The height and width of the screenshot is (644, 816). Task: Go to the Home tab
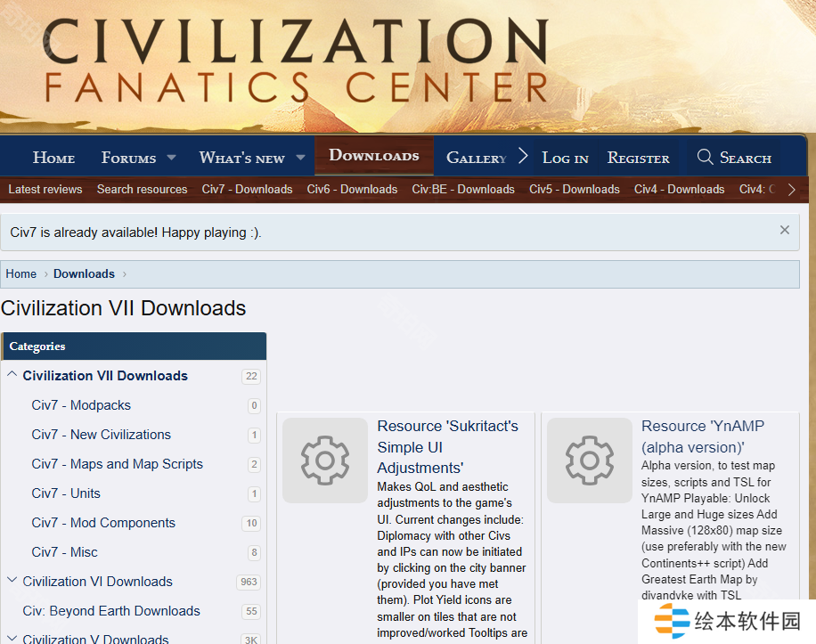53,158
